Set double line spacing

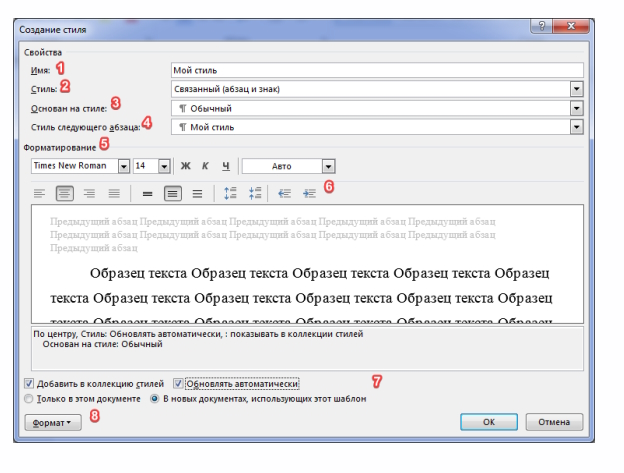[196, 193]
